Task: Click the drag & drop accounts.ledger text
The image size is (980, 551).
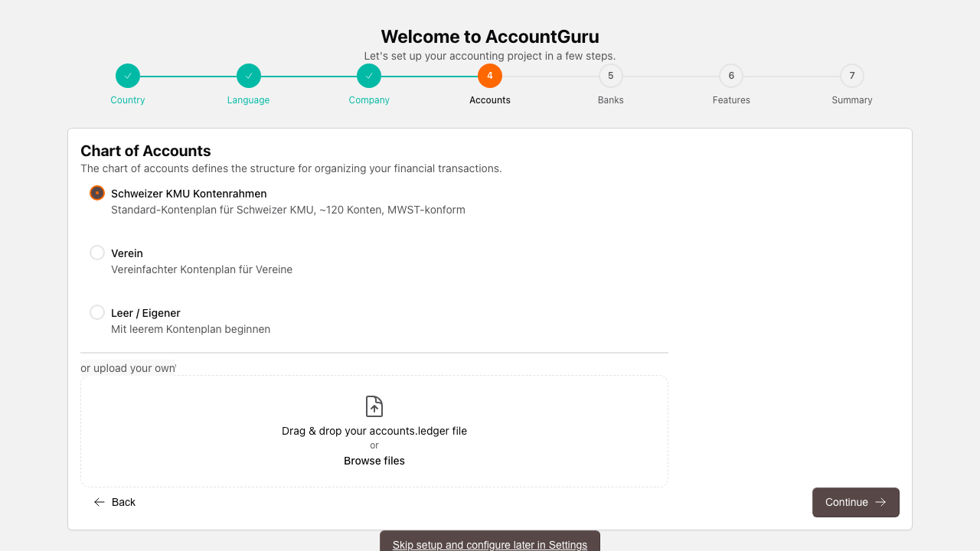Action: [374, 431]
